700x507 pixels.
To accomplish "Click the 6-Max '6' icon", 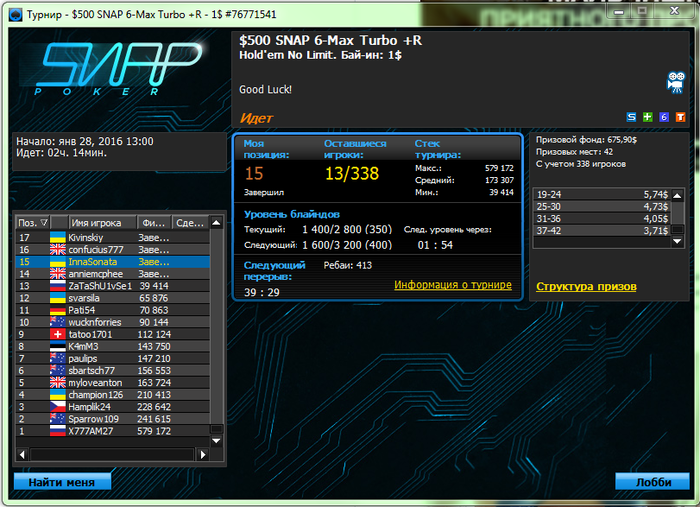I will click(664, 117).
